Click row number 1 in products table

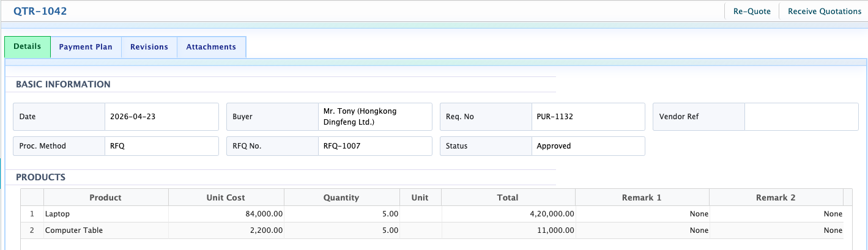[32, 214]
